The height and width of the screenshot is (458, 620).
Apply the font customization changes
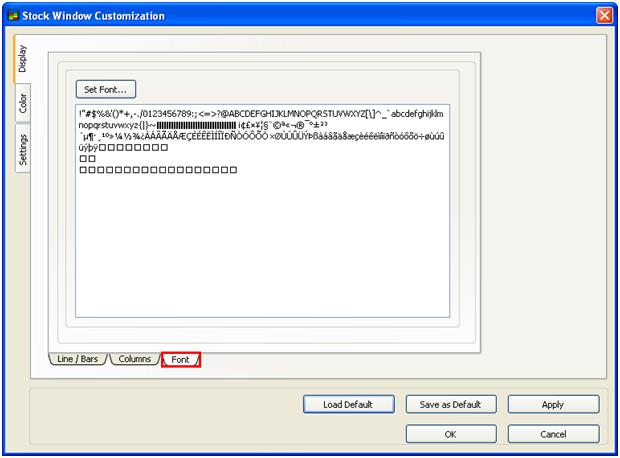click(x=553, y=404)
